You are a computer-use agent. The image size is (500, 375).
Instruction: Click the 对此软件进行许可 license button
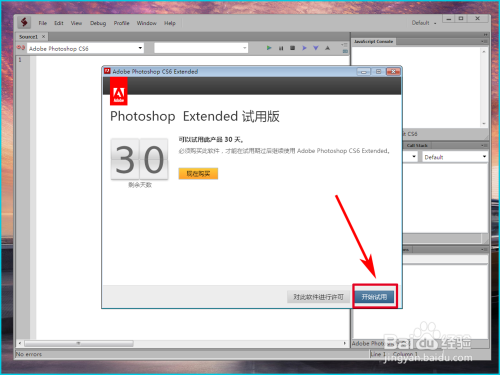coord(318,297)
